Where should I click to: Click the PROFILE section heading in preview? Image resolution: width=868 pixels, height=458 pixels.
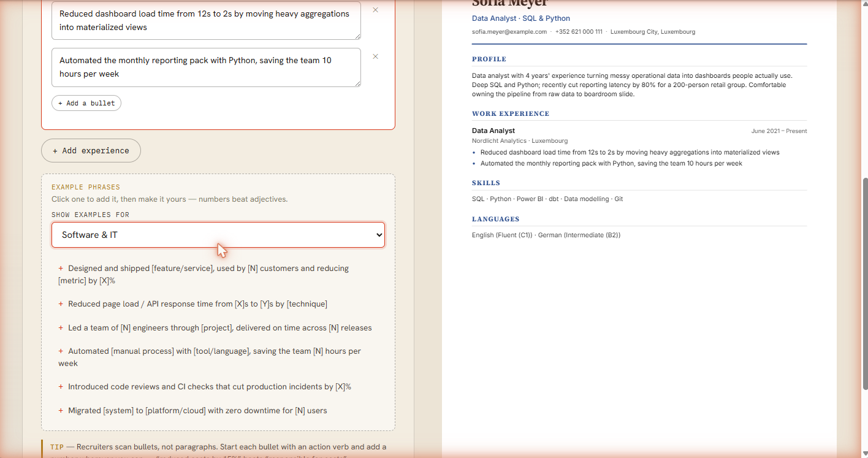point(489,59)
